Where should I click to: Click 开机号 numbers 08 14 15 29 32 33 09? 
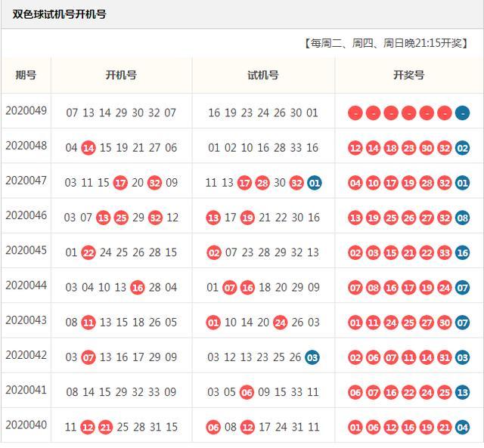pos(121,392)
